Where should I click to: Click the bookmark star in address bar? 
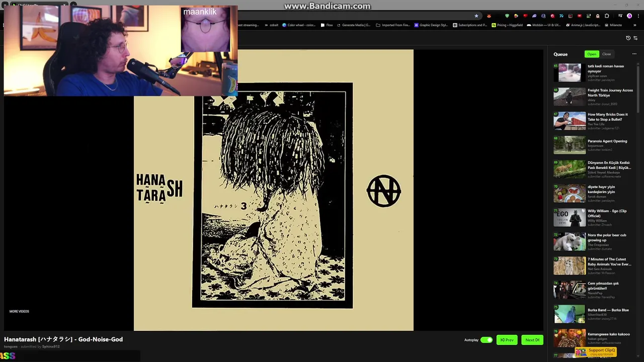[476, 16]
